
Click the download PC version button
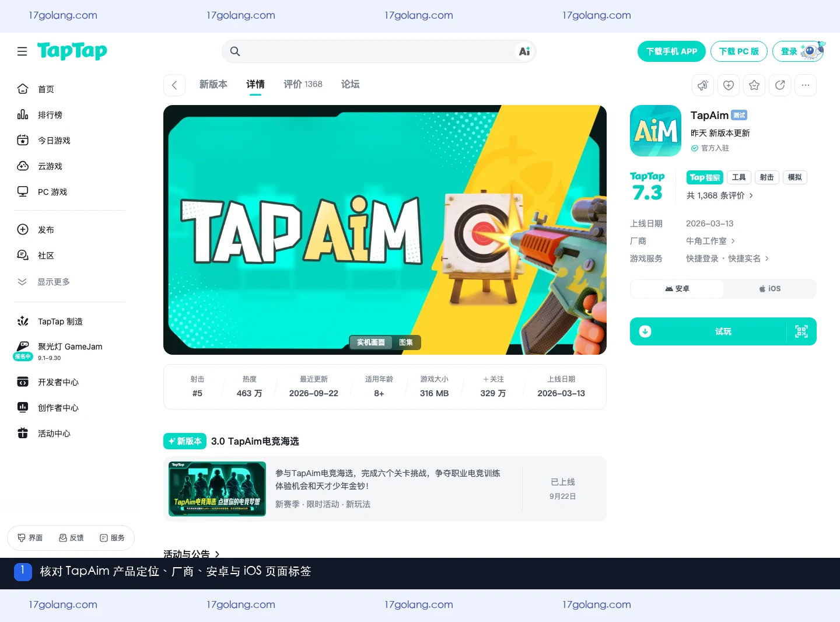pyautogui.click(x=738, y=51)
